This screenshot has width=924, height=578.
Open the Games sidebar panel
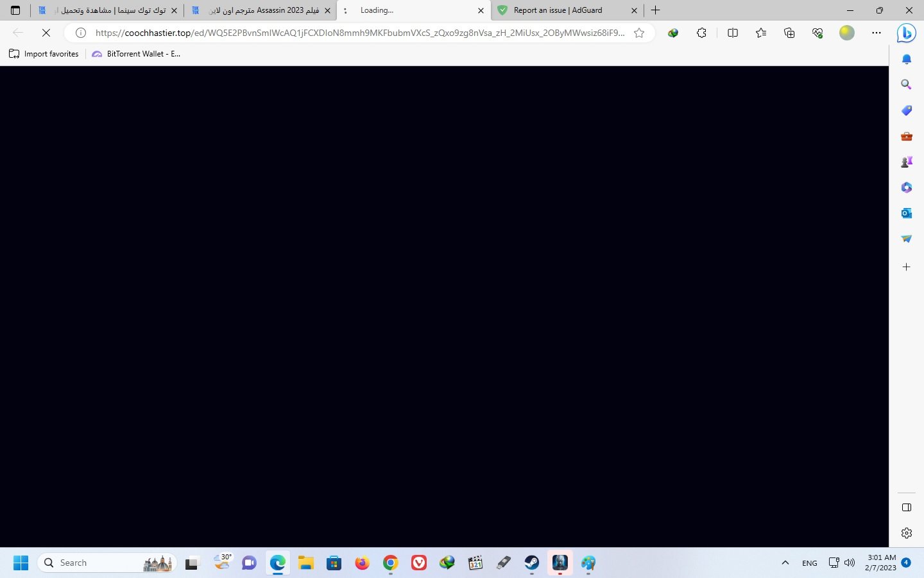click(906, 161)
